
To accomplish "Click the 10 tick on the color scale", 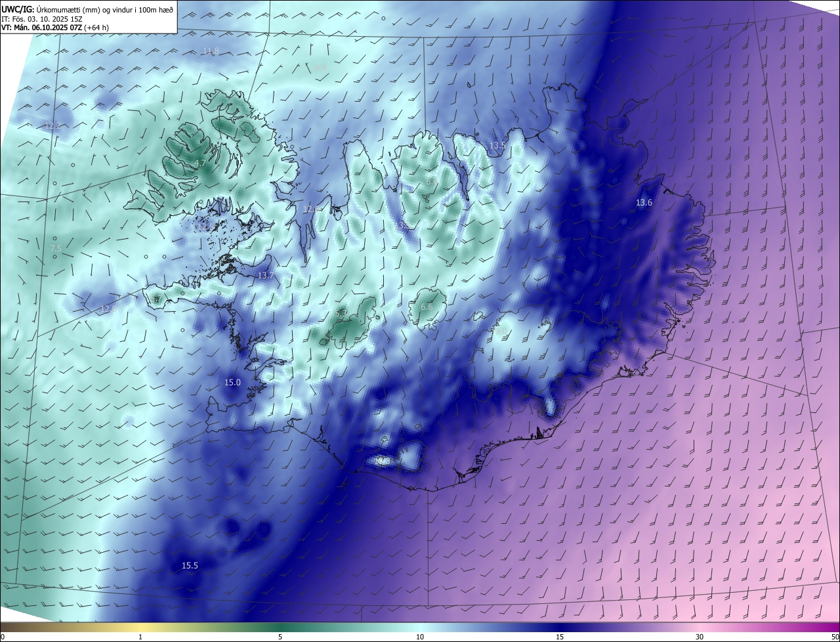I will click(420, 637).
